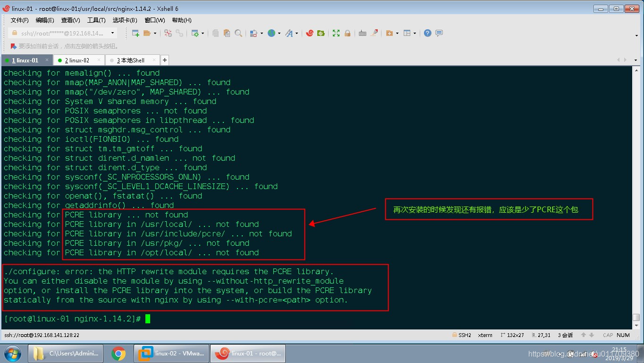Expand the layout arrangement dropdown arrow
The width and height of the screenshot is (644, 363).
point(415,33)
